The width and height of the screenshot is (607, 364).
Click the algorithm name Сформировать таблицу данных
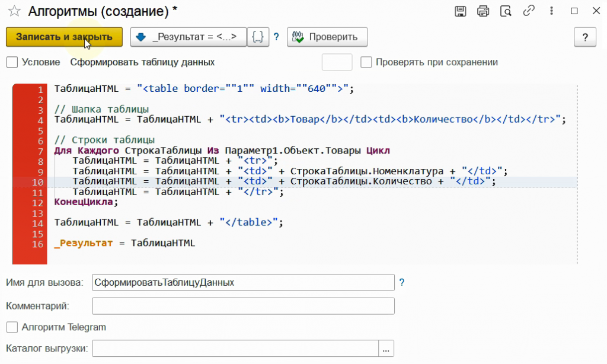(142, 62)
